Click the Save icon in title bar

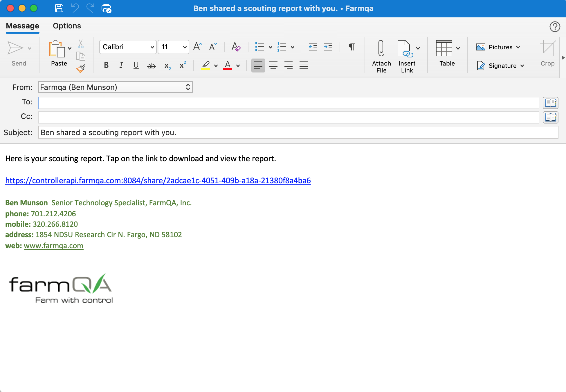59,8
